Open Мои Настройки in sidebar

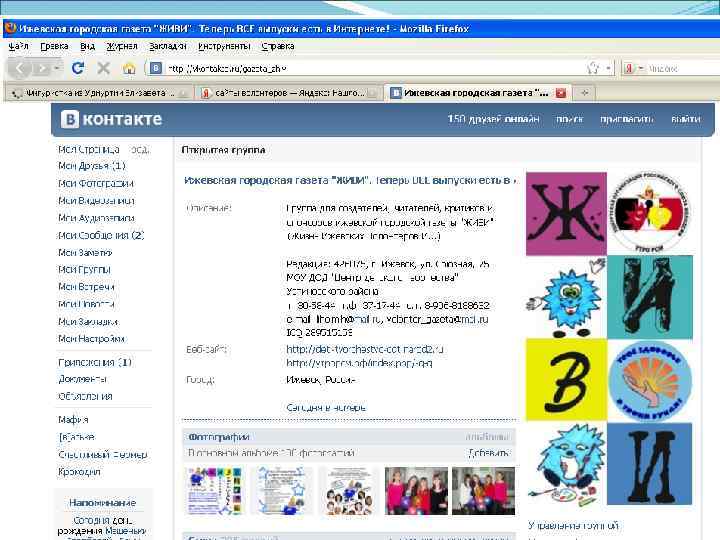click(91, 338)
